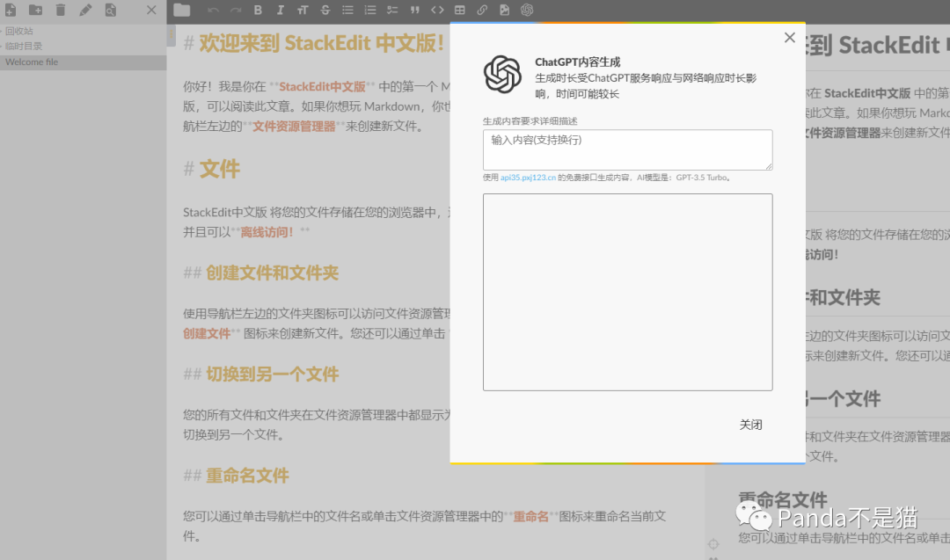
Task: Open the api35.pxj123.cn link
Action: tap(528, 178)
